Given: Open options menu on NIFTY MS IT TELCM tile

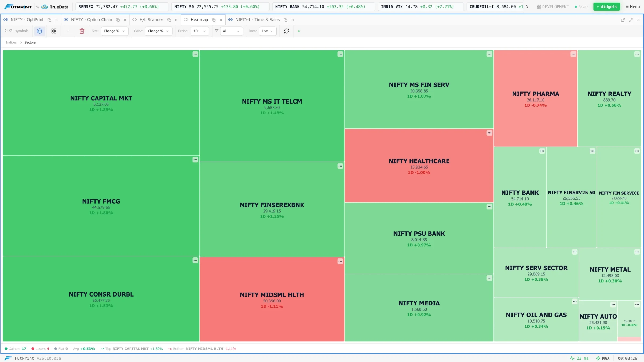Looking at the screenshot, I should click(x=340, y=54).
